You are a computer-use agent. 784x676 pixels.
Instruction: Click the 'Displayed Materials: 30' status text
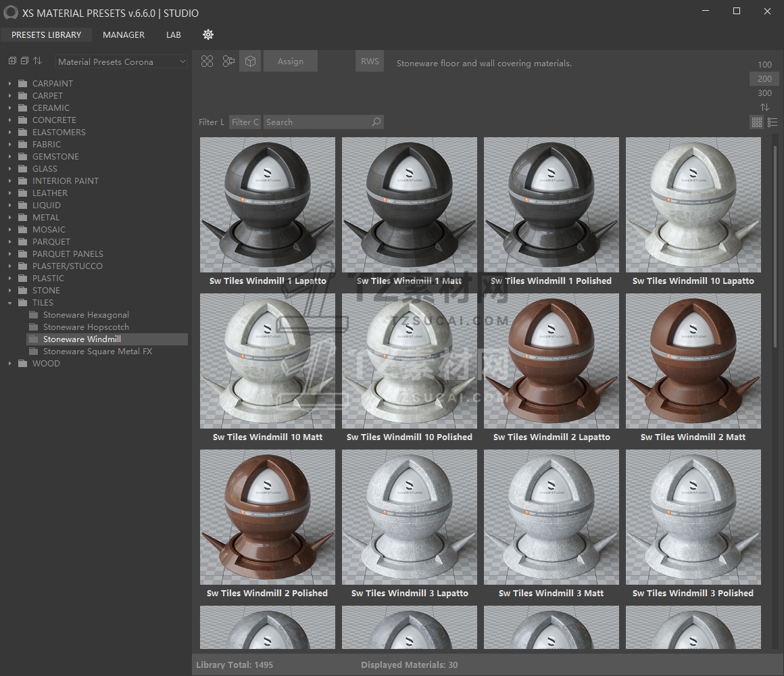tap(409, 665)
